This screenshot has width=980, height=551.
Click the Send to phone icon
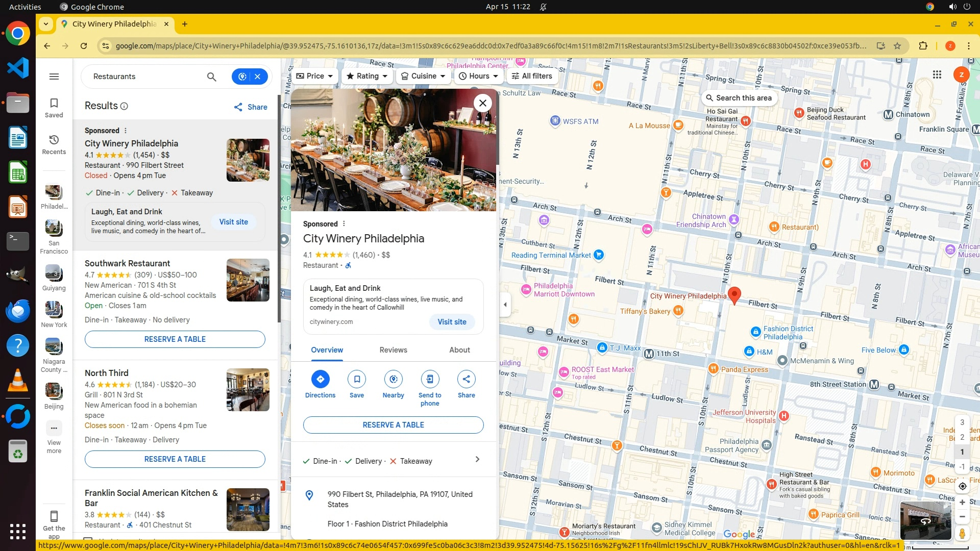tap(430, 379)
